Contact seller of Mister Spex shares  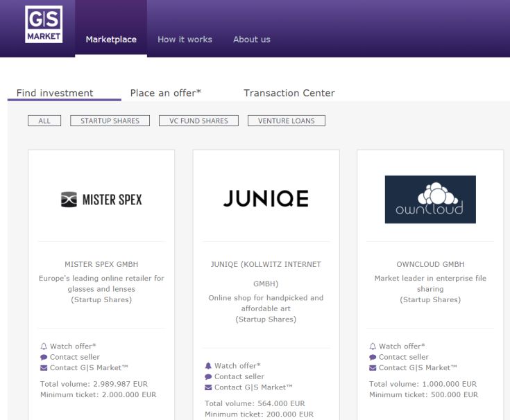[75, 357]
